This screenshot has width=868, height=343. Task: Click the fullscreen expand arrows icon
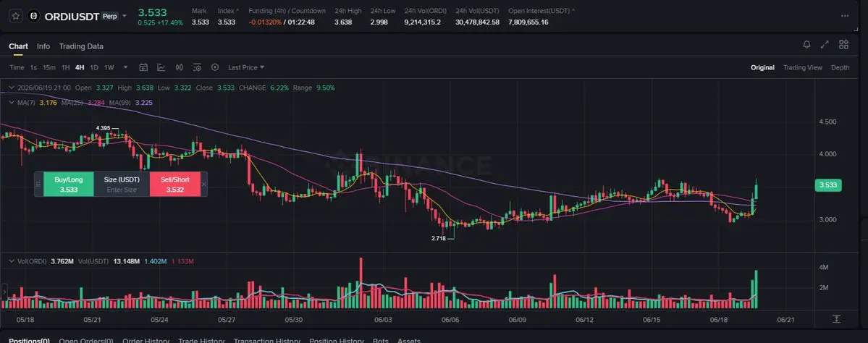(x=825, y=45)
